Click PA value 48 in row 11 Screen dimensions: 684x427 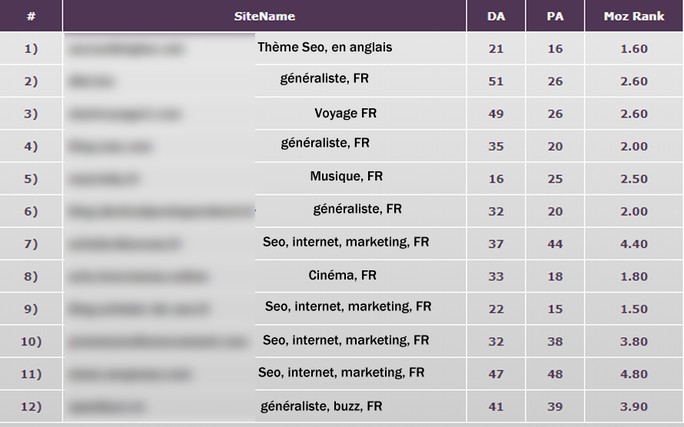coord(555,374)
